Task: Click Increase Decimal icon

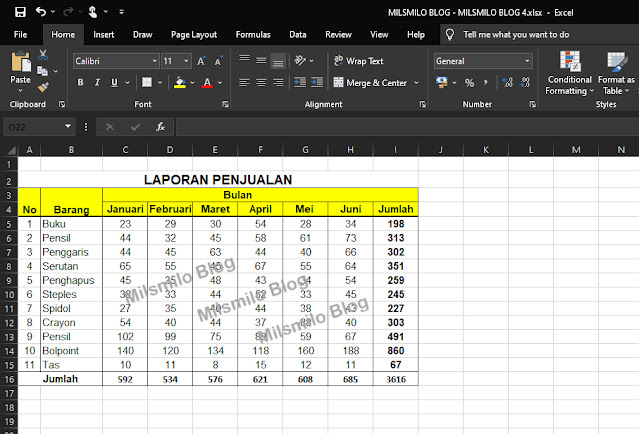Action: (508, 83)
